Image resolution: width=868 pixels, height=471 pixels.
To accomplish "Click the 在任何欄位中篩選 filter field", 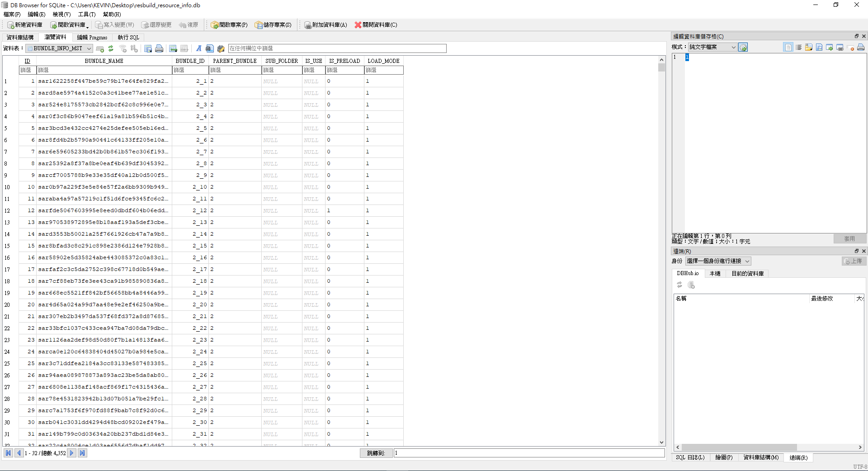I will point(337,48).
